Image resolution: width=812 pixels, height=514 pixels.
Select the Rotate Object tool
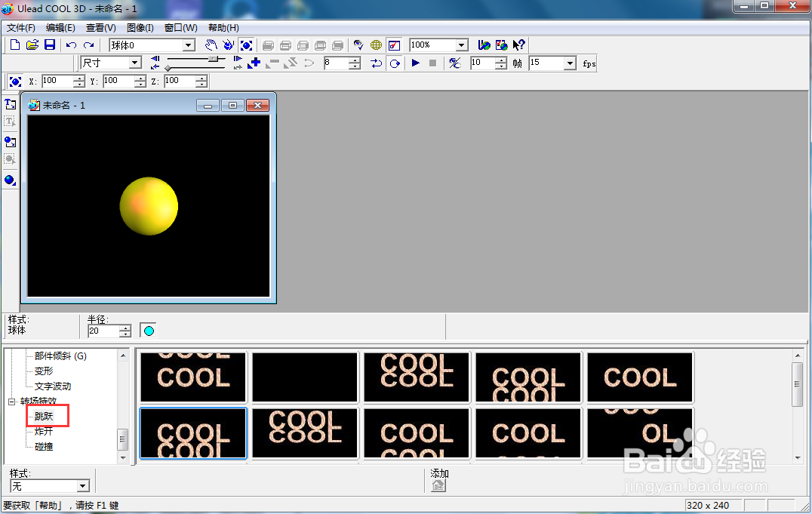coord(229,45)
